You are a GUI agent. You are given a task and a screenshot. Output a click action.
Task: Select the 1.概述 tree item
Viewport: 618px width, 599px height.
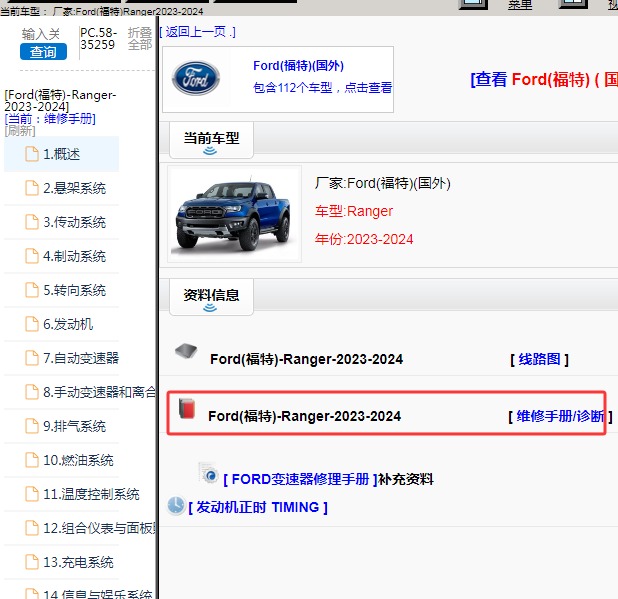pos(61,154)
